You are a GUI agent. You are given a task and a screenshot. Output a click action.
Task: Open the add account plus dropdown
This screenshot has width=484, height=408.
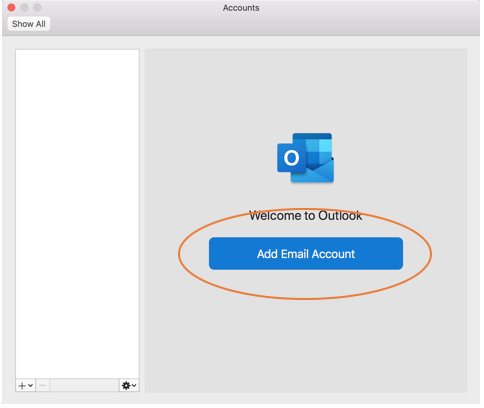tap(25, 386)
